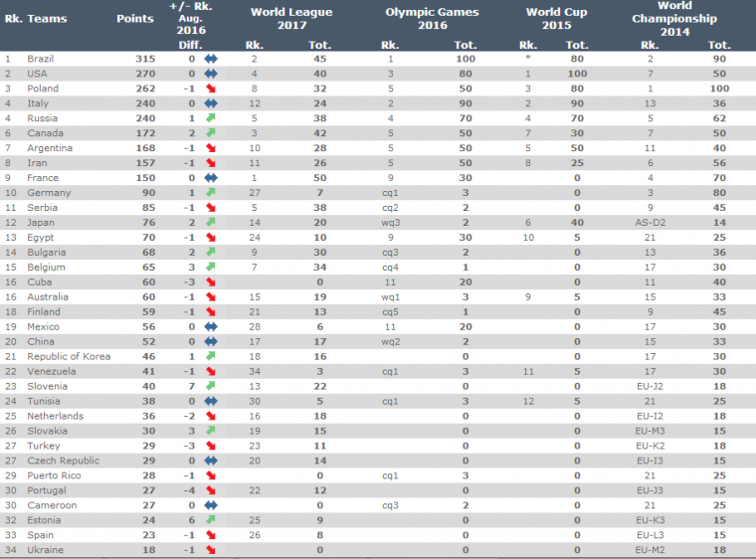
Task: Click the green up arrow in Bulgaria row
Action: coord(211,253)
